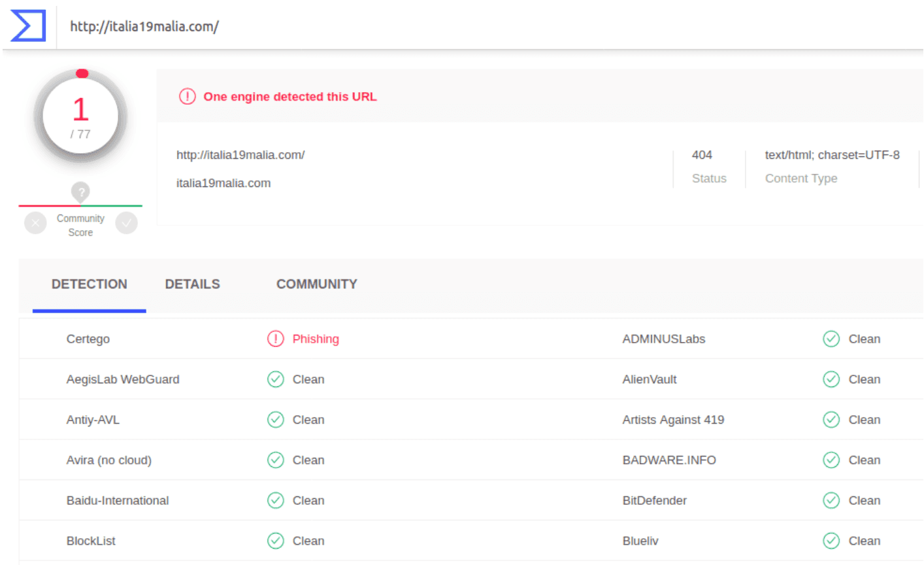Click the VirusTotal sigma logo

click(x=28, y=26)
